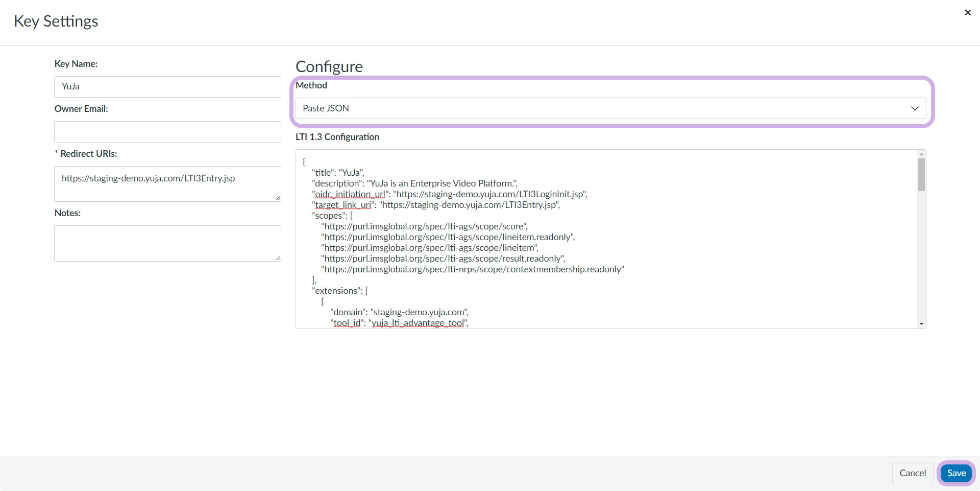Click the Redirect URIs resize handle

pos(278,198)
